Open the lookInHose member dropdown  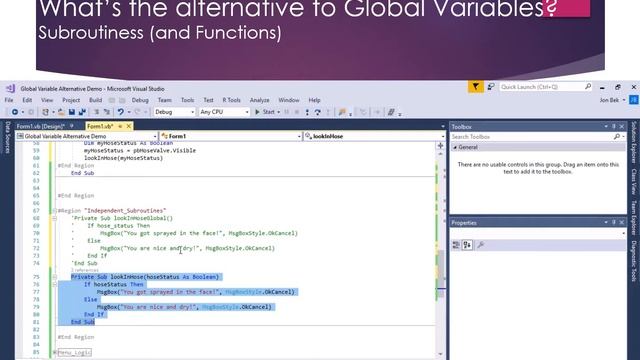375,136
